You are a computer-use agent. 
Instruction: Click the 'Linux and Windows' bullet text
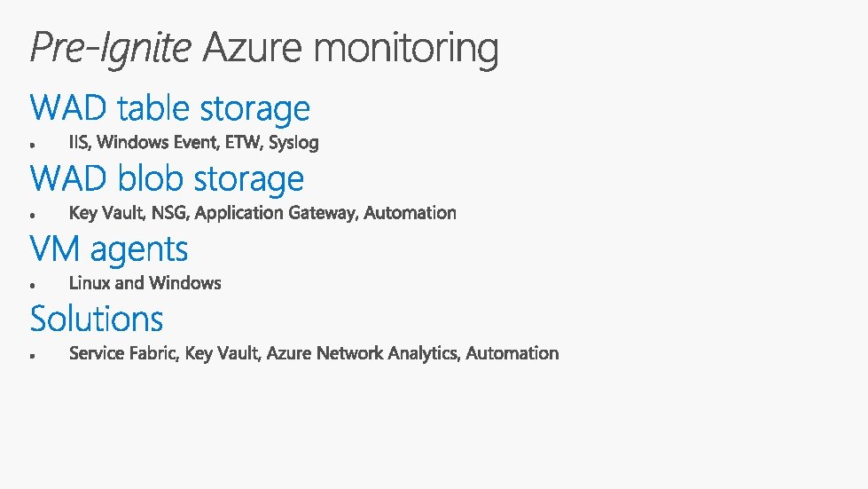pyautogui.click(x=145, y=283)
